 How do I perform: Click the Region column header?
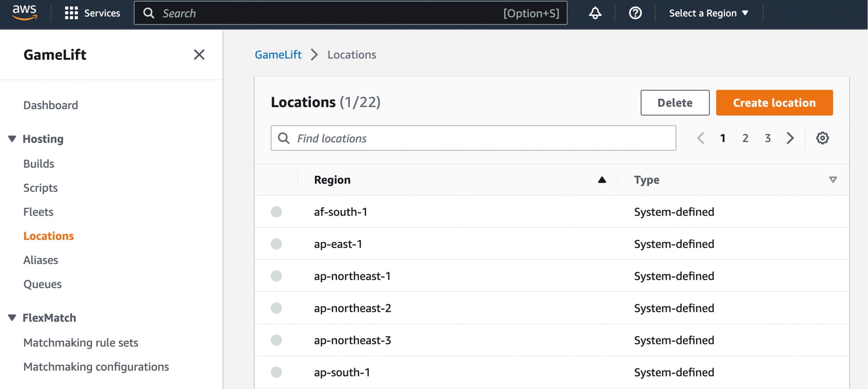[332, 180]
